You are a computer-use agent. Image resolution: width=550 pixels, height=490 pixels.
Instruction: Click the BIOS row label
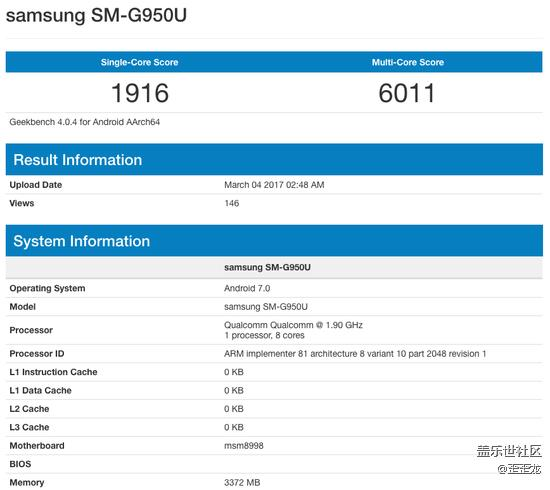point(20,464)
